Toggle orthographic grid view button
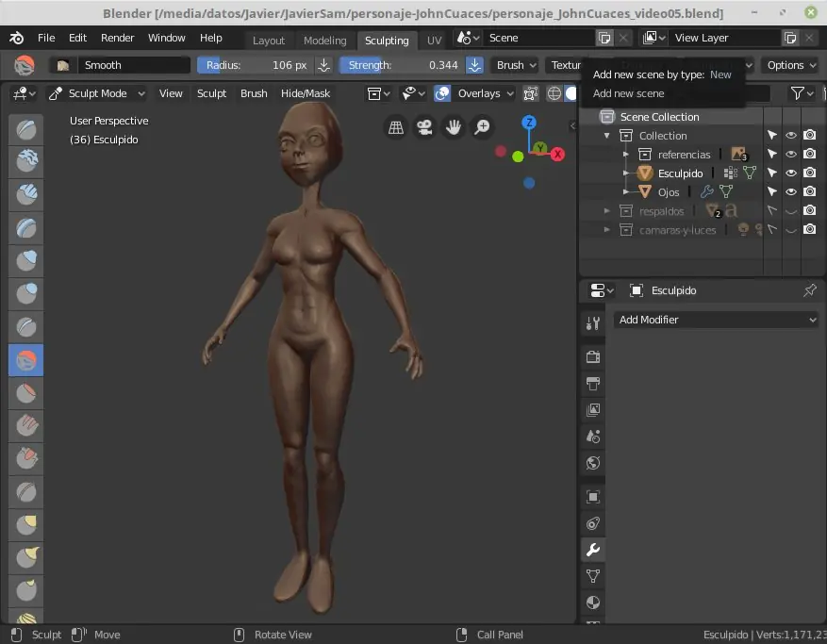 coord(396,127)
